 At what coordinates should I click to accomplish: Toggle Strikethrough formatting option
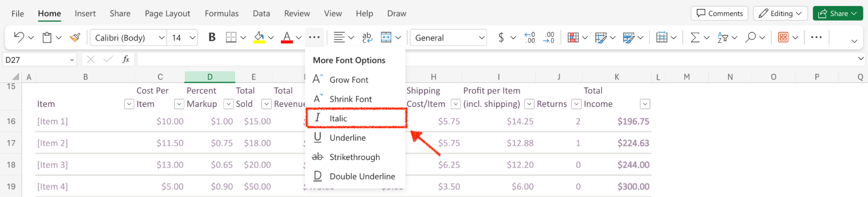pyautogui.click(x=354, y=157)
